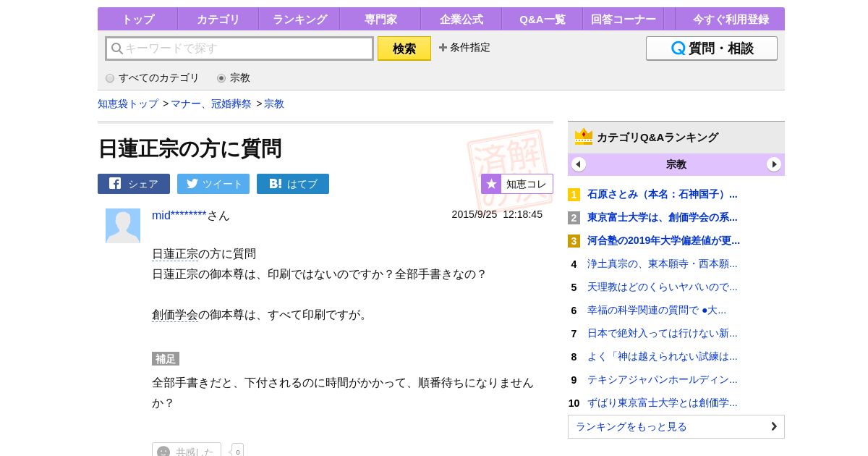Image resolution: width=868 pixels, height=456 pixels.
Task: Click the page title 日蓮正宗の方に質問
Action: pos(190,148)
